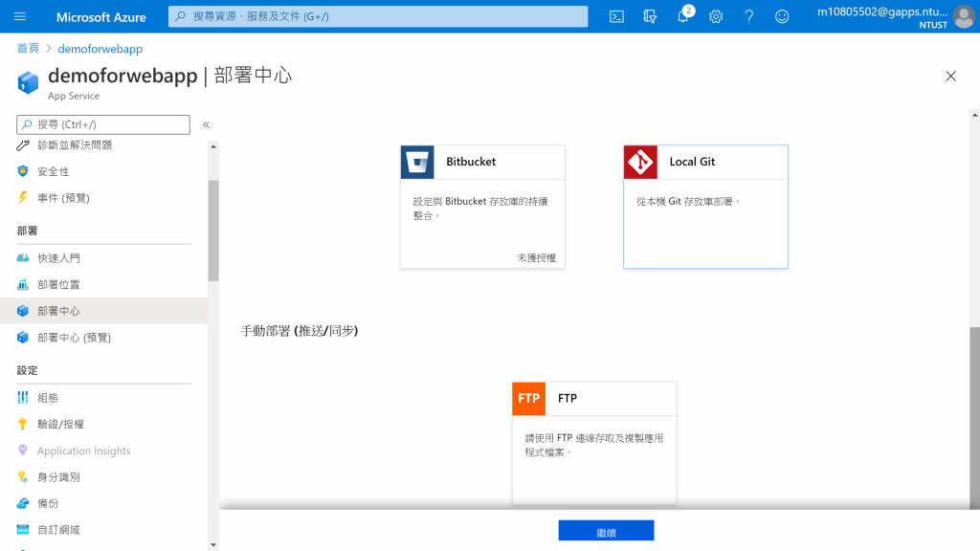Select 部署中心 menu item

tap(103, 311)
